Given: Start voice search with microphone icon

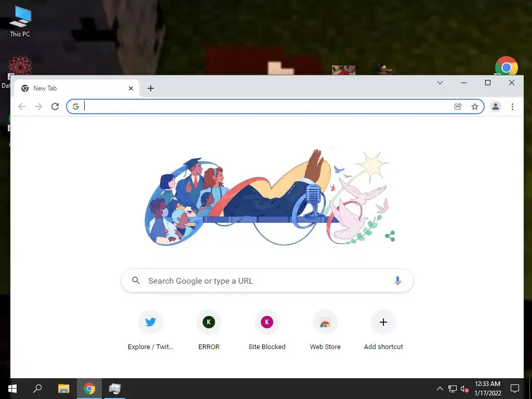Looking at the screenshot, I should coord(397,281).
